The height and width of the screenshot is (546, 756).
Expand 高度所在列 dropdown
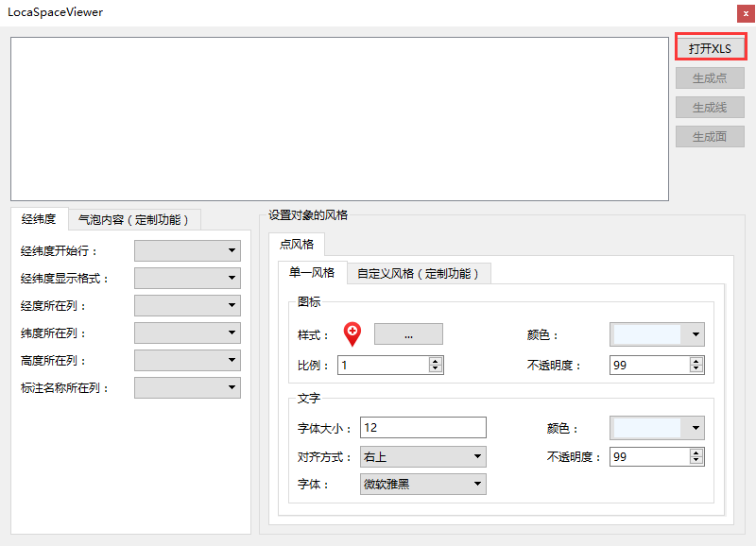pos(187,361)
